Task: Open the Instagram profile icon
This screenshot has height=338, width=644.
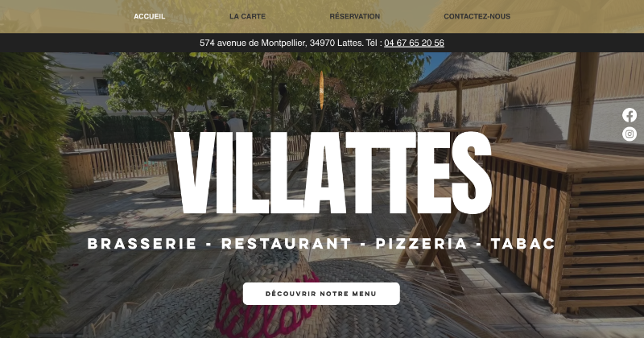Action: (x=630, y=134)
